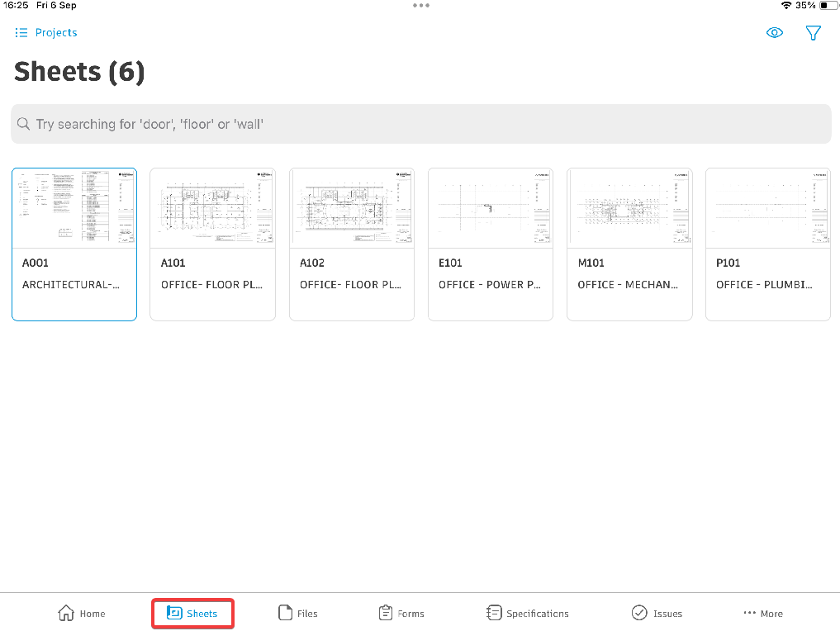Tap the Forms clipboard icon
Image resolution: width=840 pixels, height=631 pixels.
385,612
